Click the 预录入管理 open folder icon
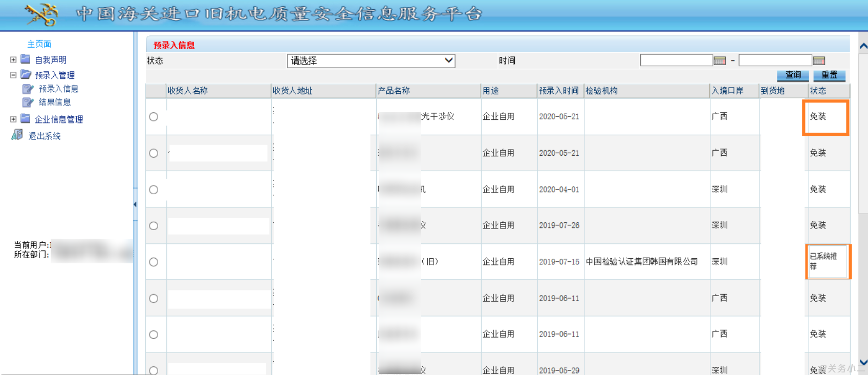Image resolution: width=868 pixels, height=375 pixels. tap(26, 75)
